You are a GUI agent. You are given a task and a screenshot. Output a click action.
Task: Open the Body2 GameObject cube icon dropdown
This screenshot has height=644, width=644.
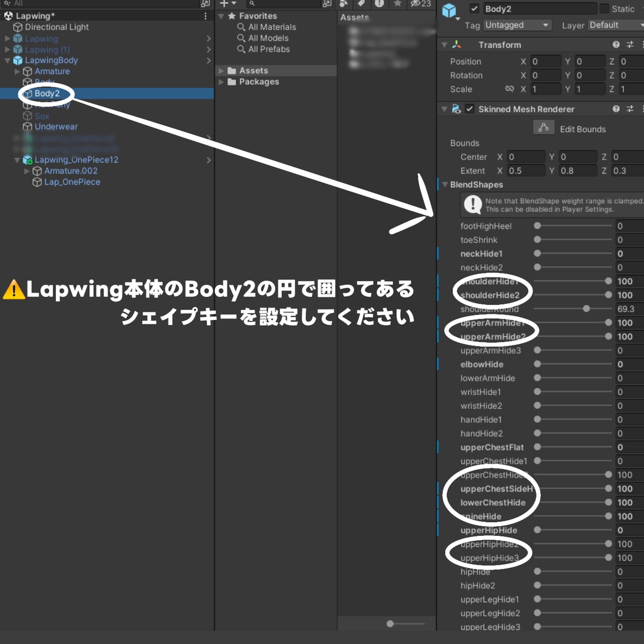(450, 12)
